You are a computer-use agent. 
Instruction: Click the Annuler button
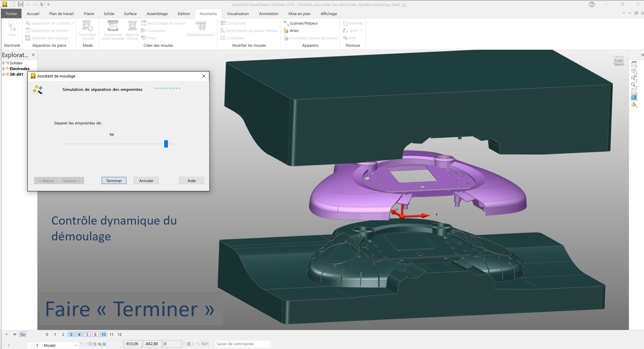(146, 181)
